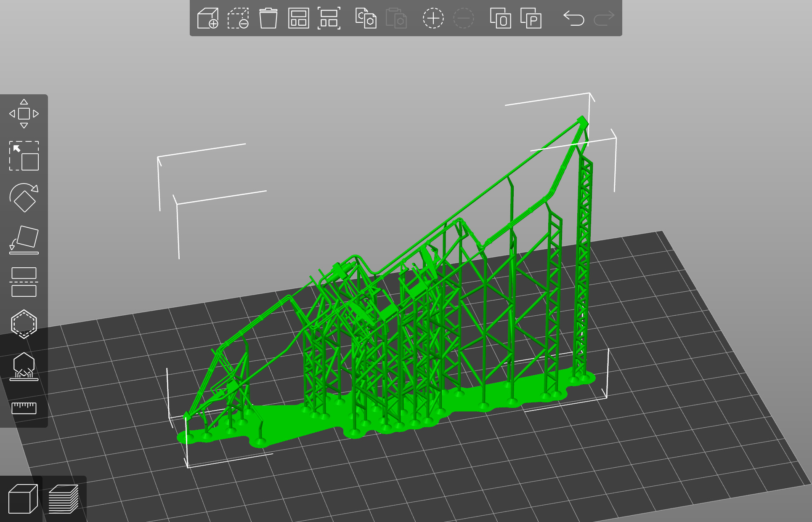Viewport: 812px width, 522px height.
Task: Click the Add object icon
Action: 208,19
